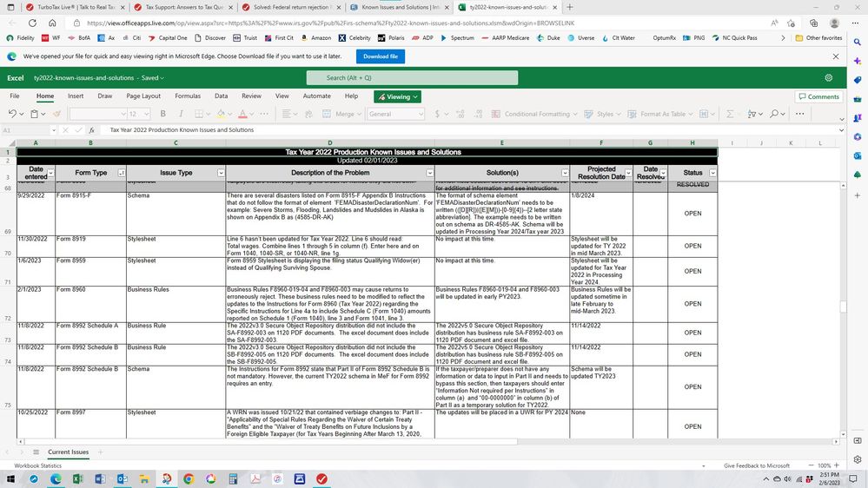Click the fx insert function icon
868x488 pixels.
(x=92, y=130)
